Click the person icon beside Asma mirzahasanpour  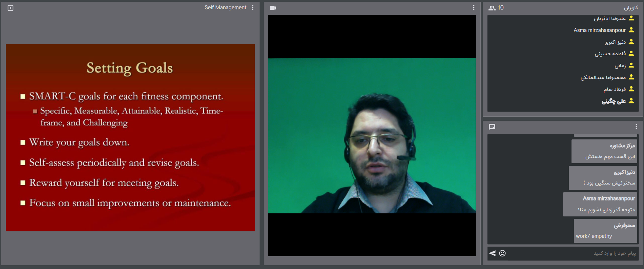click(631, 30)
